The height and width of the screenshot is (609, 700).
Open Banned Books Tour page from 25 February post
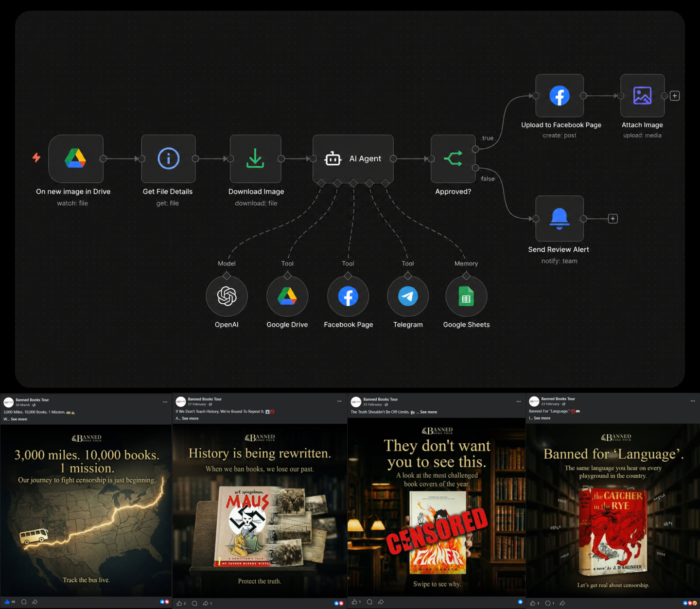click(381, 400)
